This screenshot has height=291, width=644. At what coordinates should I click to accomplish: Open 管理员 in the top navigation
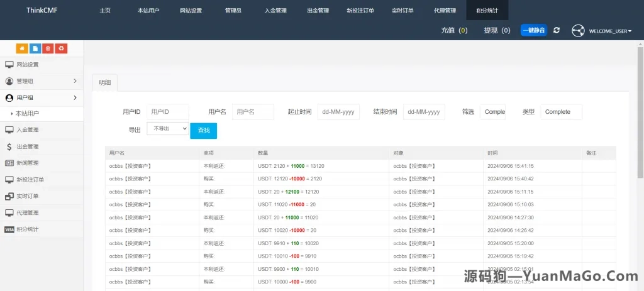(x=233, y=11)
